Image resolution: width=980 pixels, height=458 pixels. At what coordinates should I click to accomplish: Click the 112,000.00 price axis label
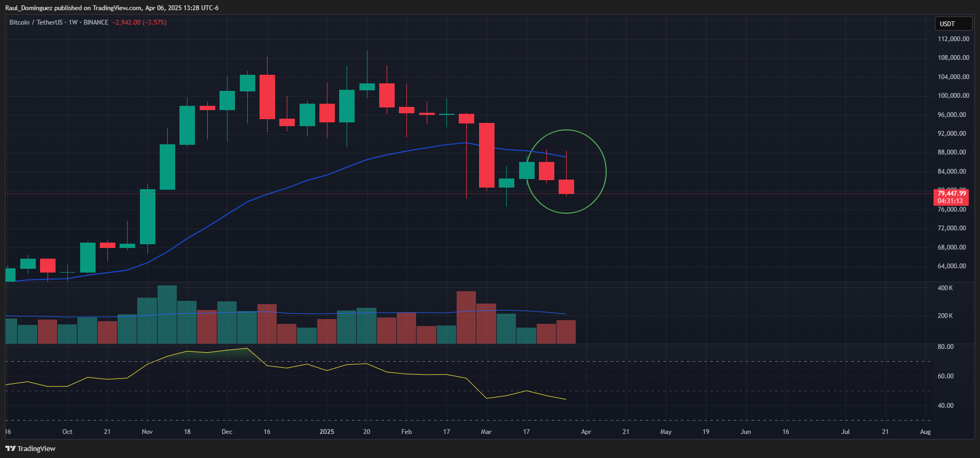tap(953, 39)
